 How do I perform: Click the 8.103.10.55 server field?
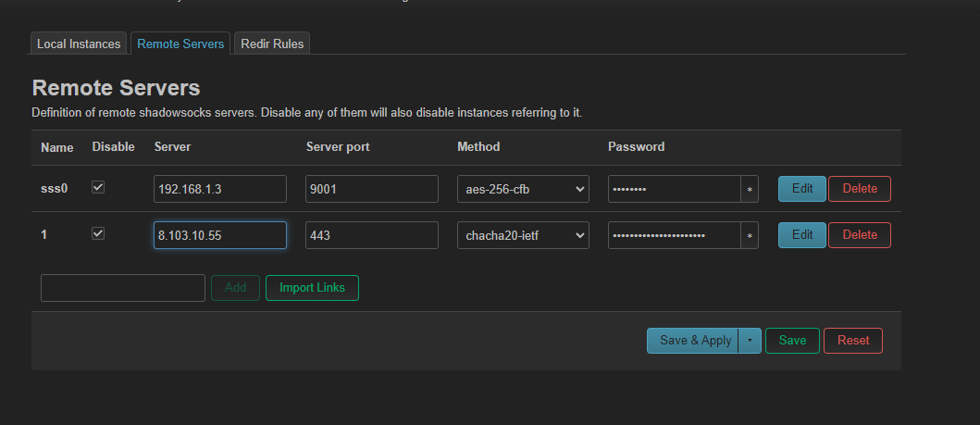coord(220,235)
